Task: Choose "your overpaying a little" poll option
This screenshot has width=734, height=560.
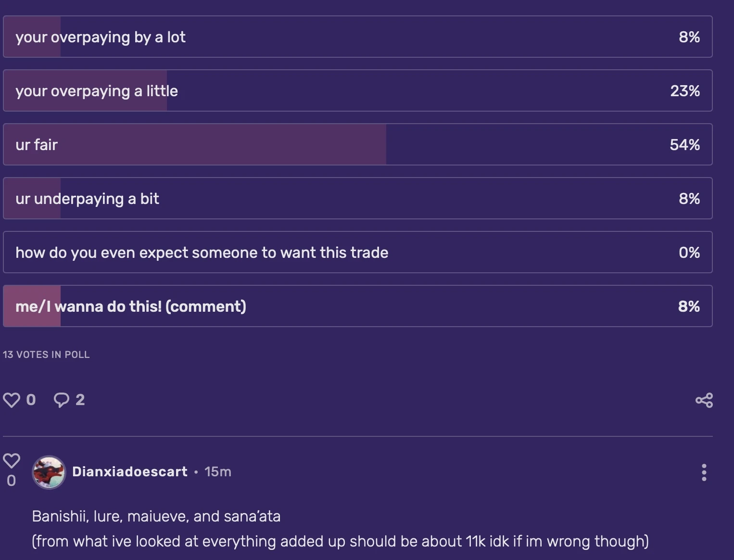Action: coord(357,91)
